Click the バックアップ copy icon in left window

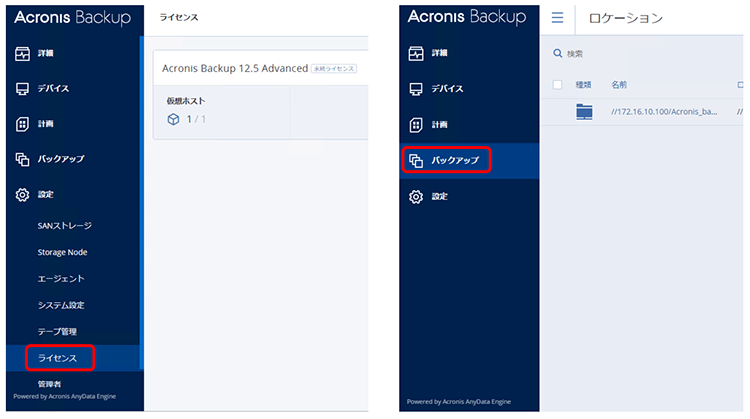(22, 159)
